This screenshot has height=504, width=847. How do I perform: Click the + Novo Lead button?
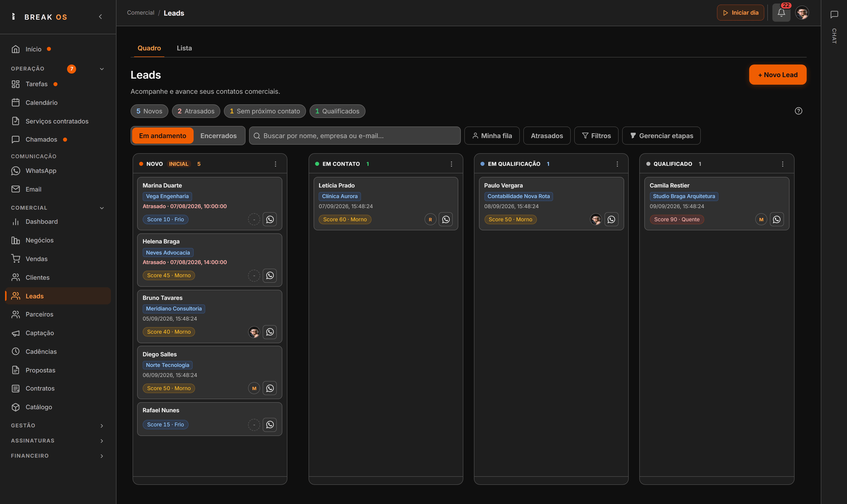778,75
